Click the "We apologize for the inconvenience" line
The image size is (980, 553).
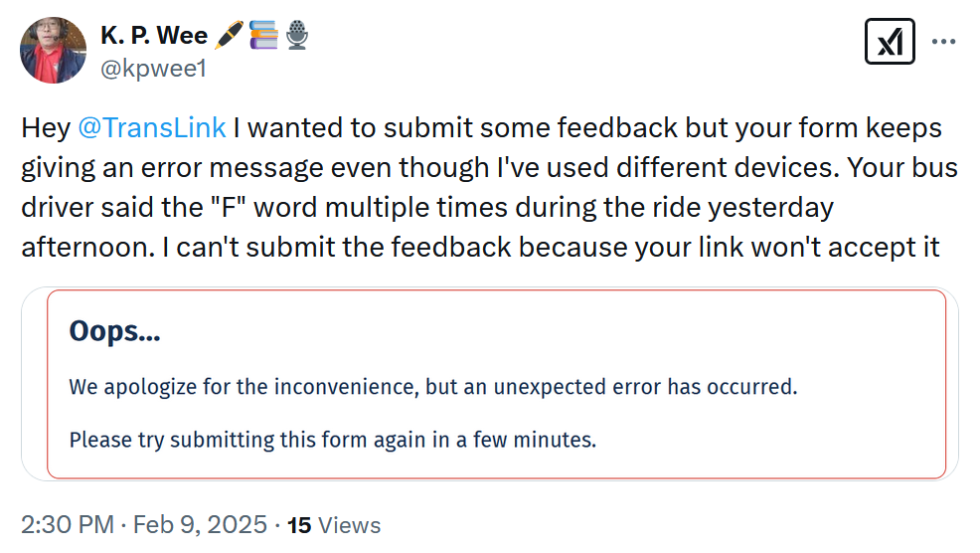pos(432,386)
